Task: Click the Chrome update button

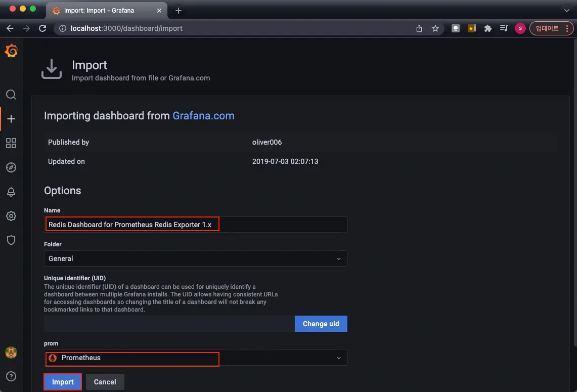Action: (551, 28)
